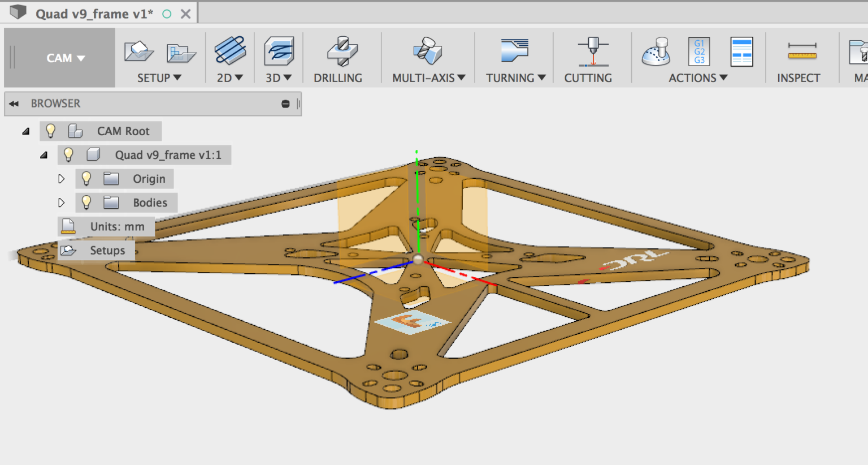This screenshot has width=868, height=465.
Task: Click the Cutting tool icon
Action: 593,51
